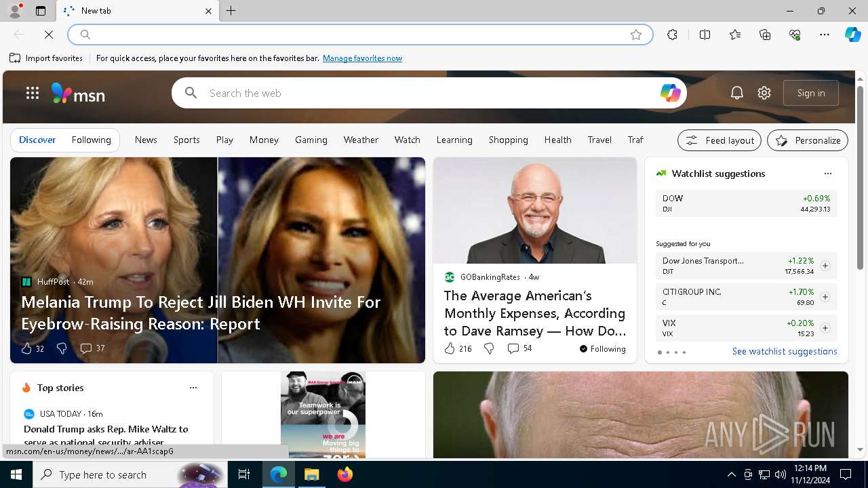Image resolution: width=868 pixels, height=488 pixels.
Task: Open Windows notification center
Action: coord(846,474)
